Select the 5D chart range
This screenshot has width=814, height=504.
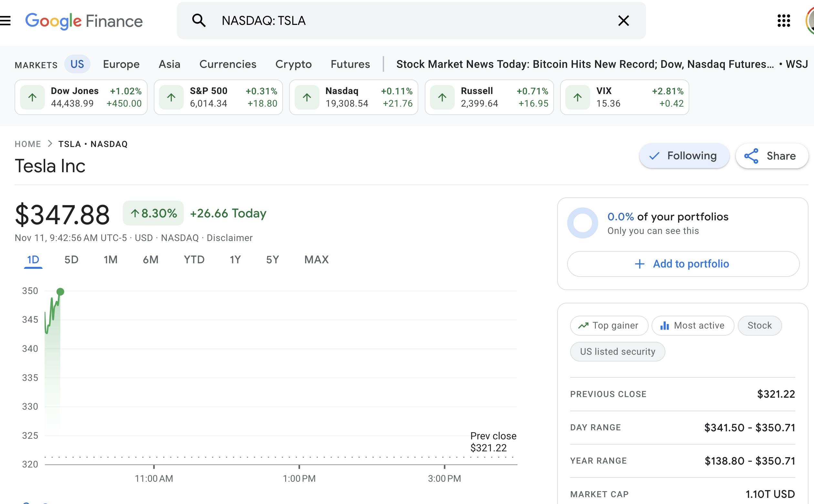click(71, 260)
